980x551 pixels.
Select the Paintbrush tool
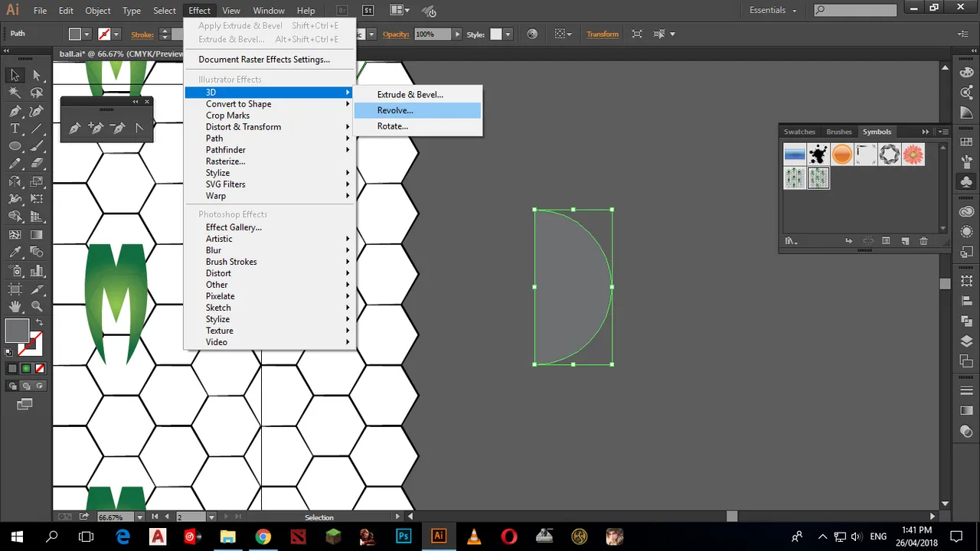pyautogui.click(x=37, y=145)
